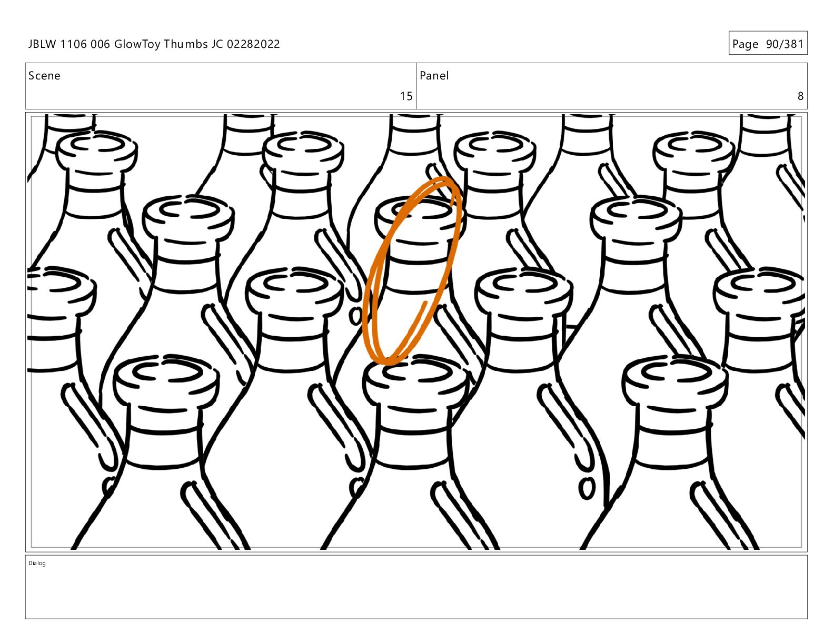Click the small droplet oval under the dripping handle
The image size is (834, 644).
(587, 488)
